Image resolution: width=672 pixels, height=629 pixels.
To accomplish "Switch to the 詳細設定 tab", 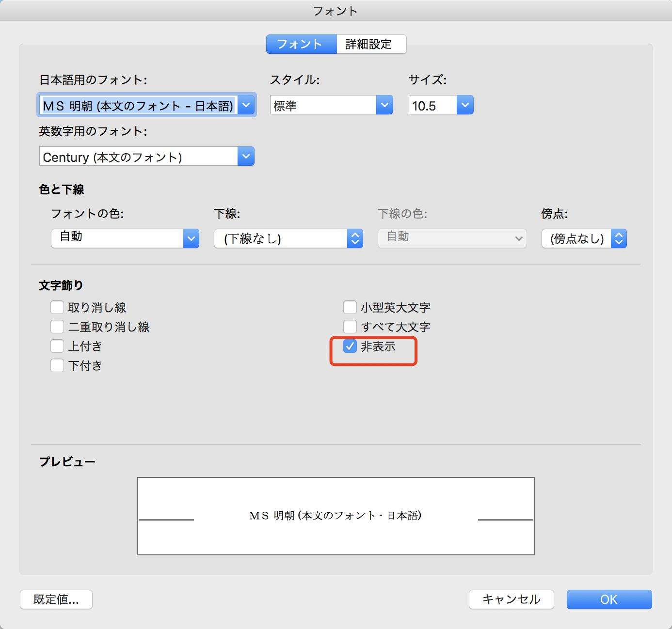I will (x=371, y=44).
